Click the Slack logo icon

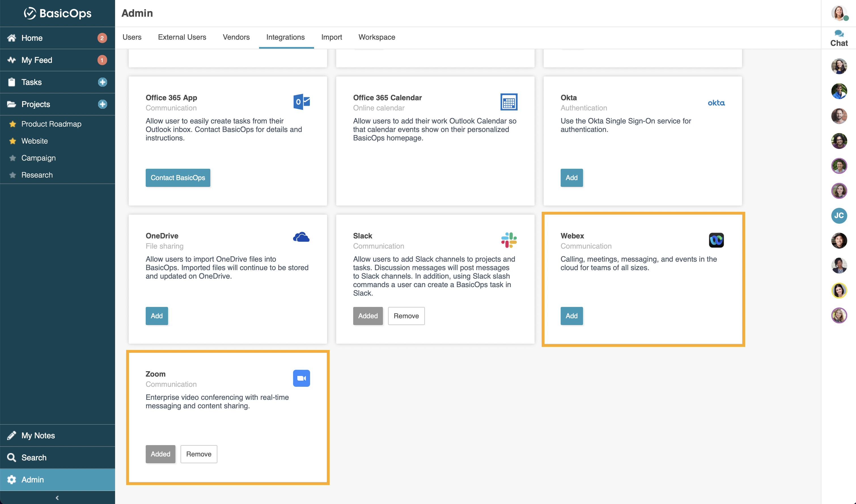point(508,240)
